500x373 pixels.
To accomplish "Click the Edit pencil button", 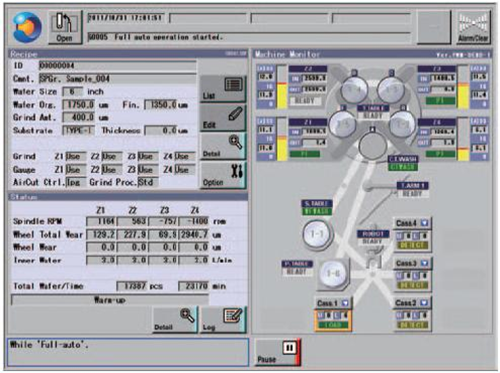I will click(x=223, y=118).
